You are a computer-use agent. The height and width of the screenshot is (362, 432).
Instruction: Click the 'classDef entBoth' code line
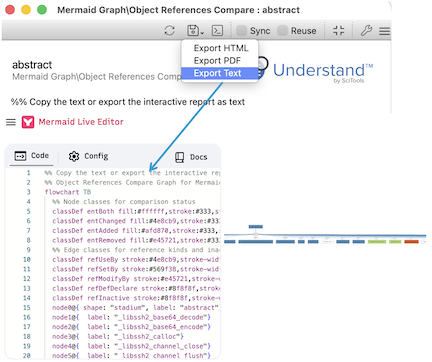pyautogui.click(x=136, y=211)
